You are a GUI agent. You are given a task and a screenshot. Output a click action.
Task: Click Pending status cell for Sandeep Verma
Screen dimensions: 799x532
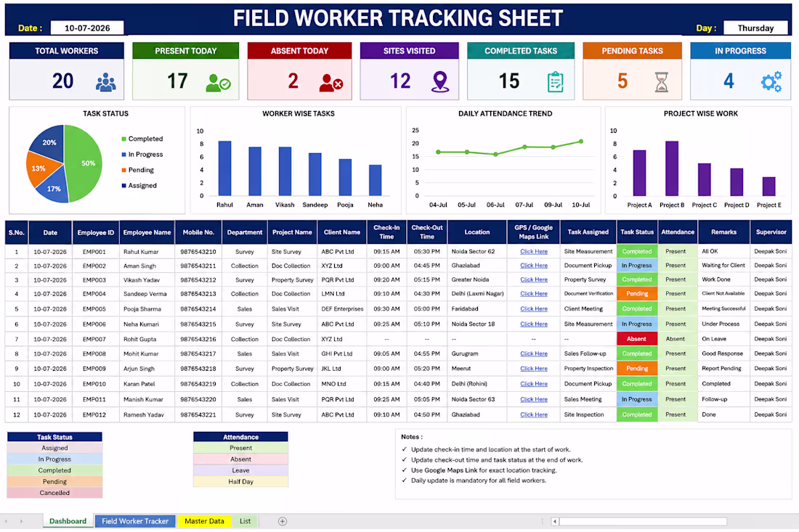637,294
